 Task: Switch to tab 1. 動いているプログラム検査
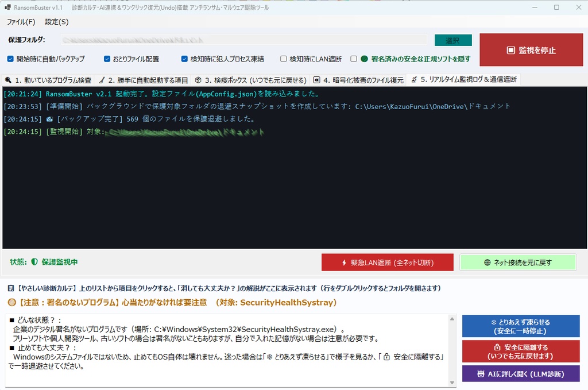tap(48, 80)
